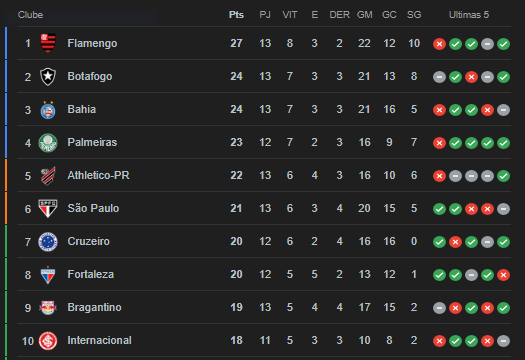Image resolution: width=525 pixels, height=360 pixels.
Task: Click the Palmeiras green crest
Action: point(48,143)
